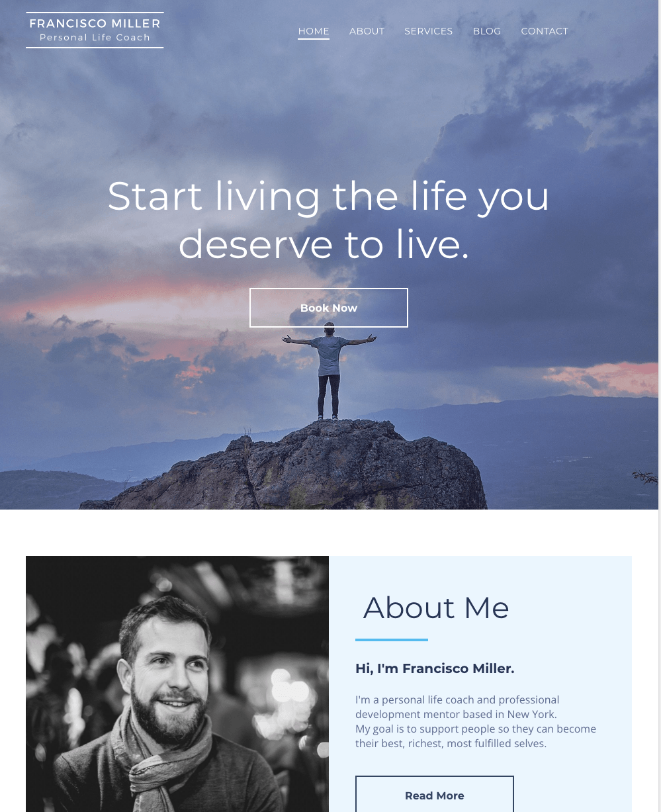The height and width of the screenshot is (812, 661).
Task: Click the white underline beneath HOME
Action: tap(314, 39)
